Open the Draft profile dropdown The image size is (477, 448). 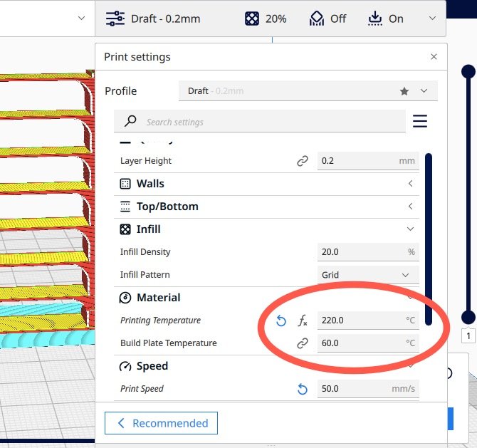(308, 91)
